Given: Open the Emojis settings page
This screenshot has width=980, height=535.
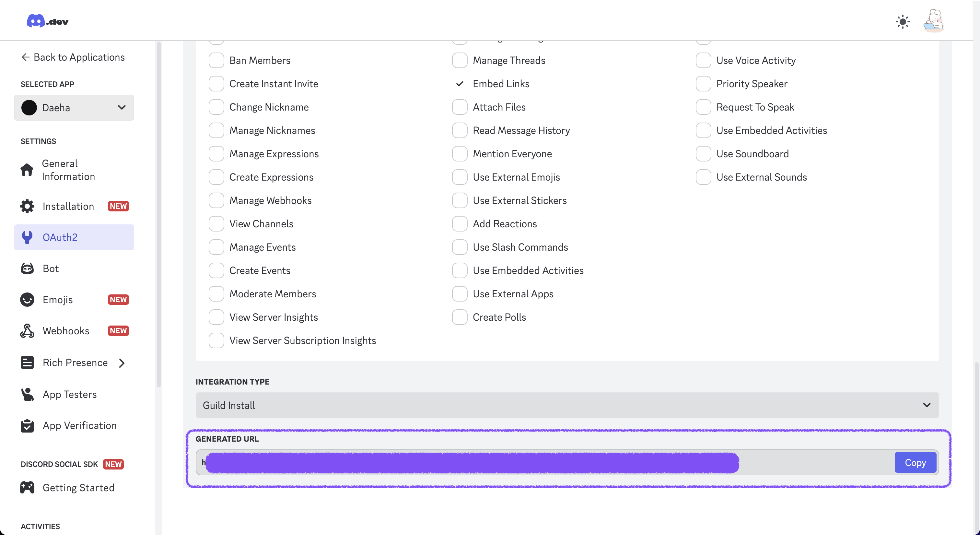Looking at the screenshot, I should [74, 300].
